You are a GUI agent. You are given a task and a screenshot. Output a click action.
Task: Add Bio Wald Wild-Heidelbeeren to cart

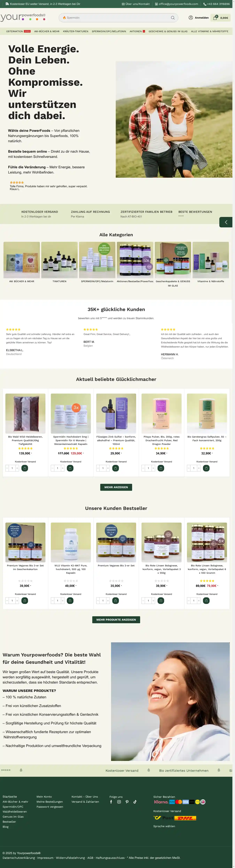coord(25,468)
